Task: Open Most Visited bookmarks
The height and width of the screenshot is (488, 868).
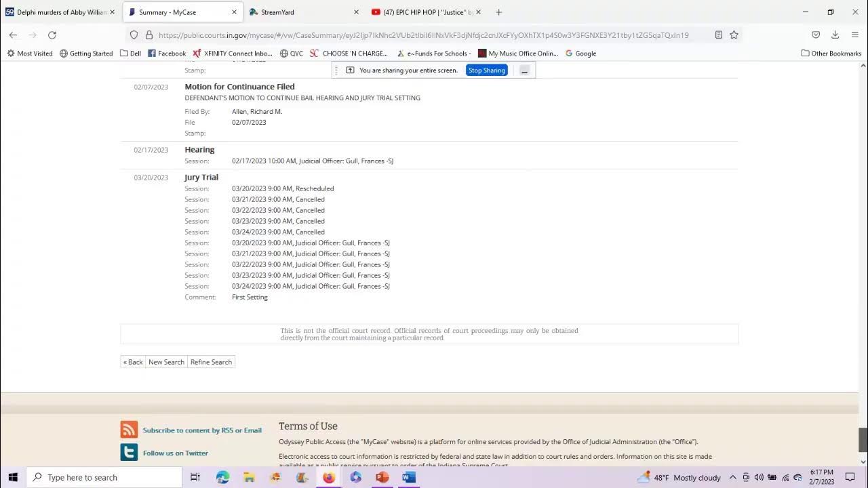Action: (30, 54)
